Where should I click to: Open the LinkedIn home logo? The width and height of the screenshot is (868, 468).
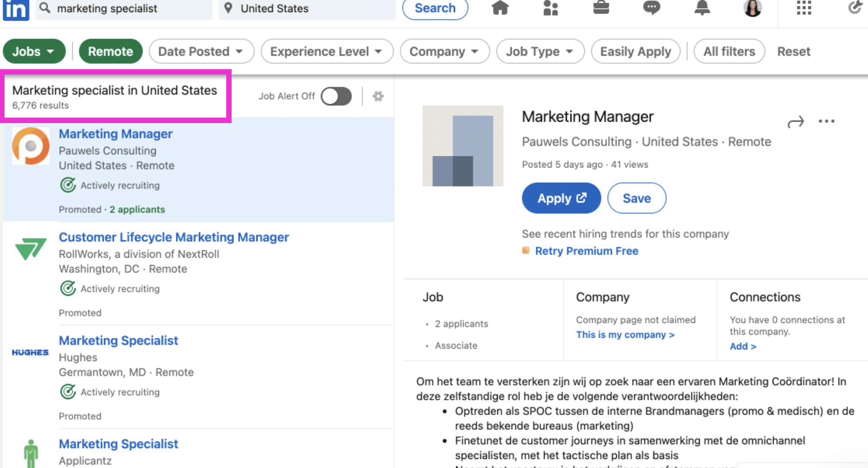click(16, 9)
